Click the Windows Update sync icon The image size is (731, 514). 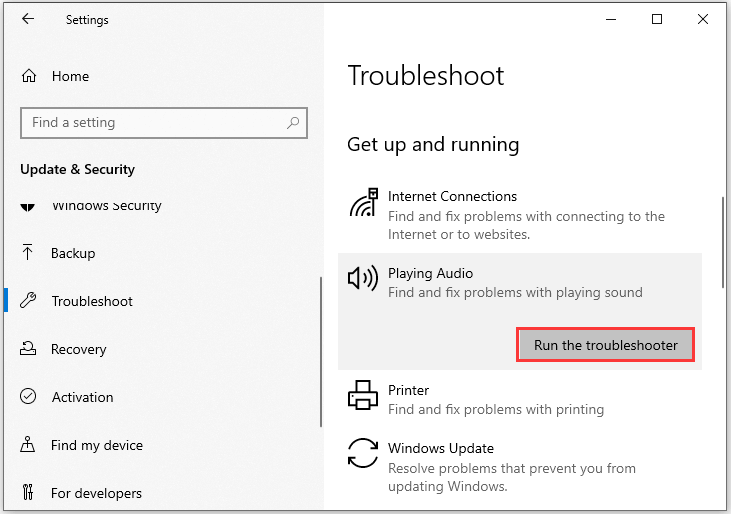pos(363,453)
